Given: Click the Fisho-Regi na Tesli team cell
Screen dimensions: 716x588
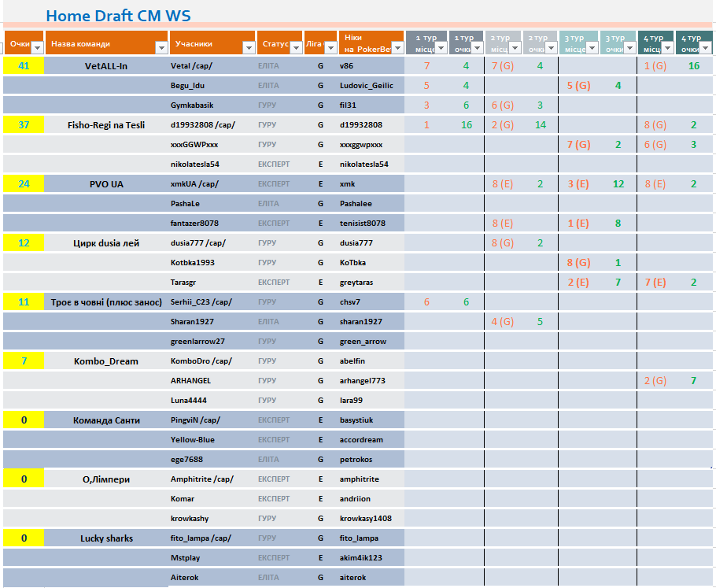Looking at the screenshot, I should point(106,124).
